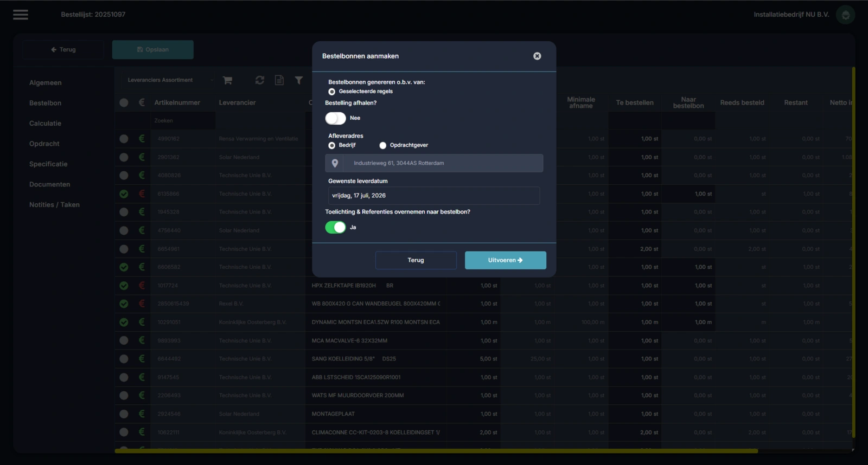This screenshot has width=868, height=465.
Task: Close the Bestelbonnen aanmaken dialog
Action: point(537,56)
